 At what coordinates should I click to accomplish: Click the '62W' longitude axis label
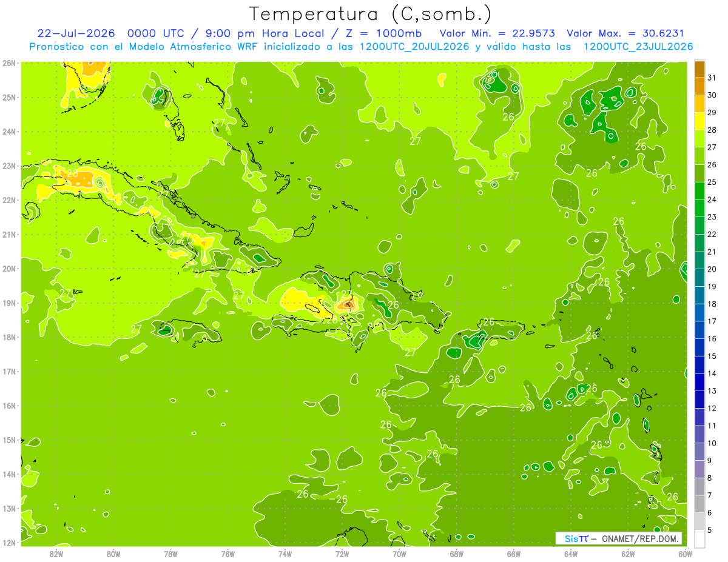pos(629,554)
